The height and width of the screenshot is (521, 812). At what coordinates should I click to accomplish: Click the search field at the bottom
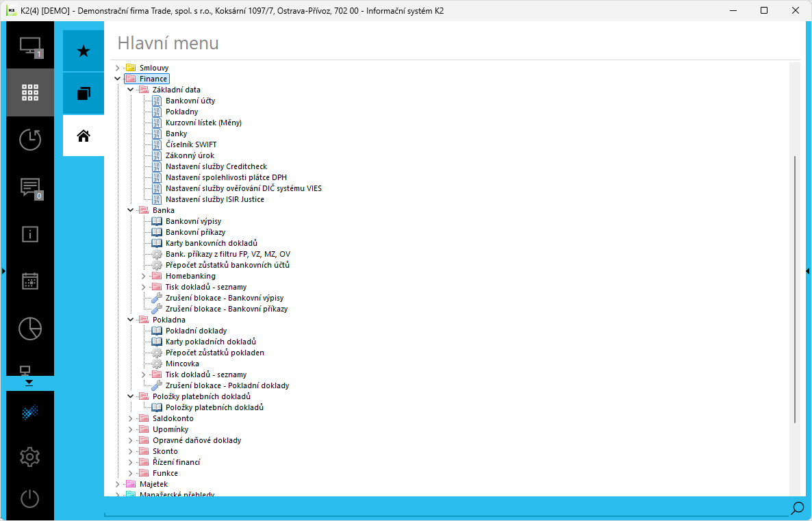[x=445, y=508]
